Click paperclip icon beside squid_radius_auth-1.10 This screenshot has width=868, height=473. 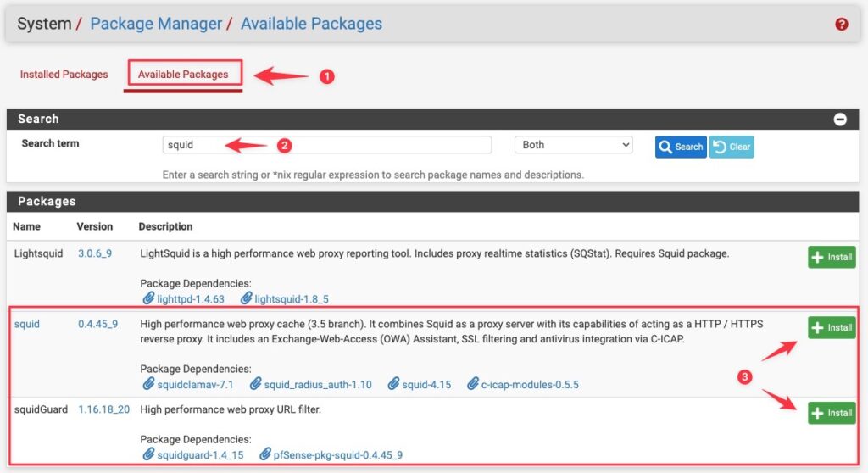[255, 384]
